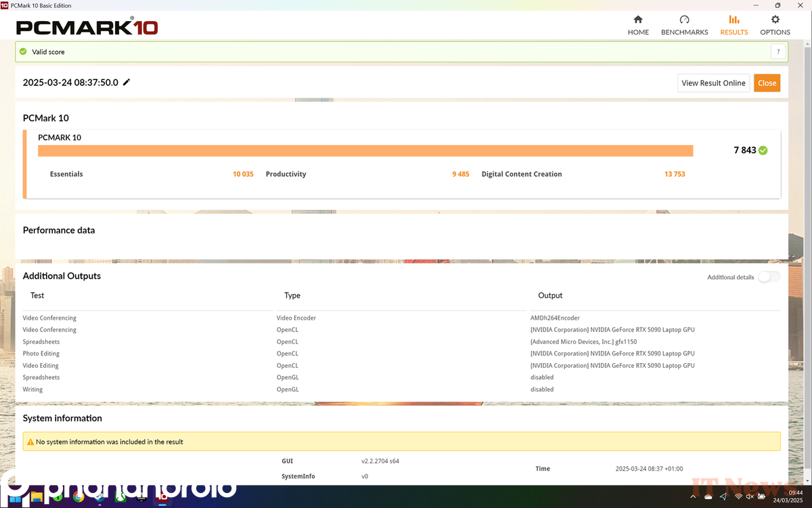
Task: Show hidden system tray icons
Action: pos(694,496)
